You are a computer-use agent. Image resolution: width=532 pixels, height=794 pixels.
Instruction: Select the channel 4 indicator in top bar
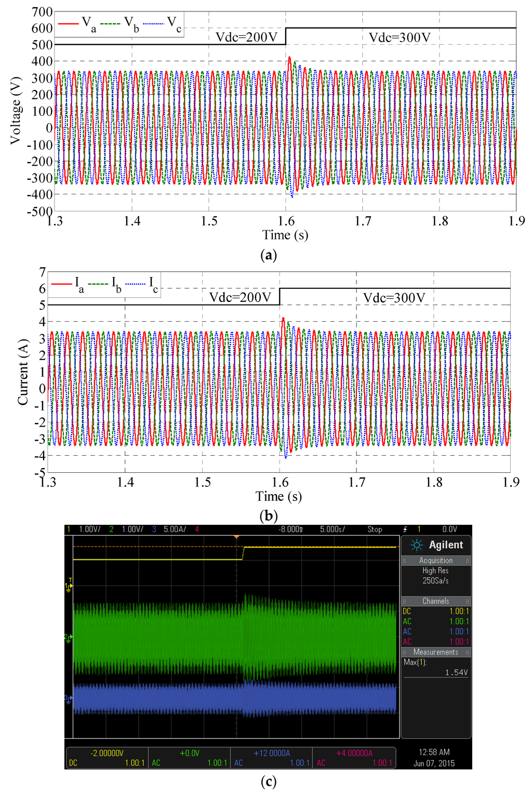[x=197, y=530]
